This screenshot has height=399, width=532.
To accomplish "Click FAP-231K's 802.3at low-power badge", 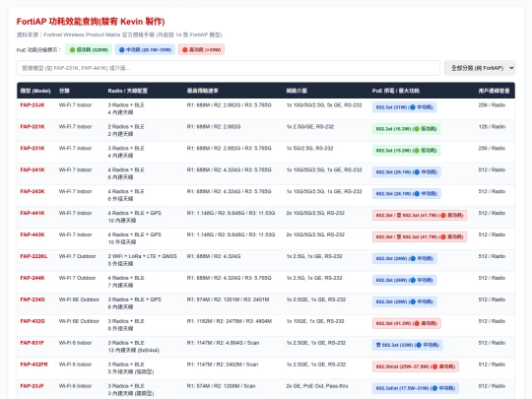I will [x=407, y=151].
